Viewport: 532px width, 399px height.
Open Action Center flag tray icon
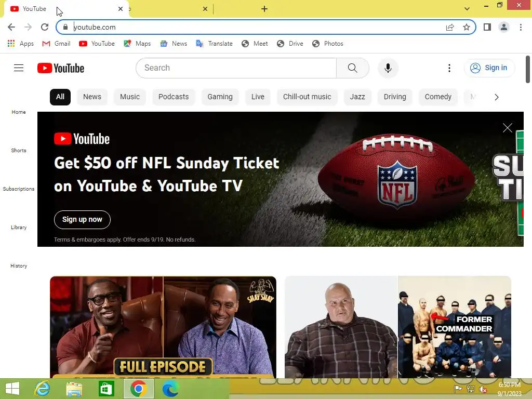coord(458,389)
